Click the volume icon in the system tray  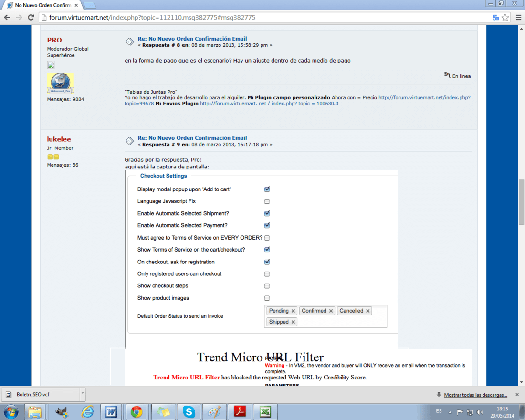point(480,412)
